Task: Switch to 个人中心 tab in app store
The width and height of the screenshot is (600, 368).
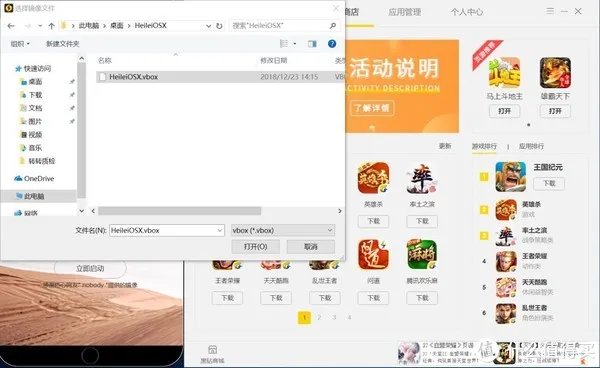Action: point(466,12)
